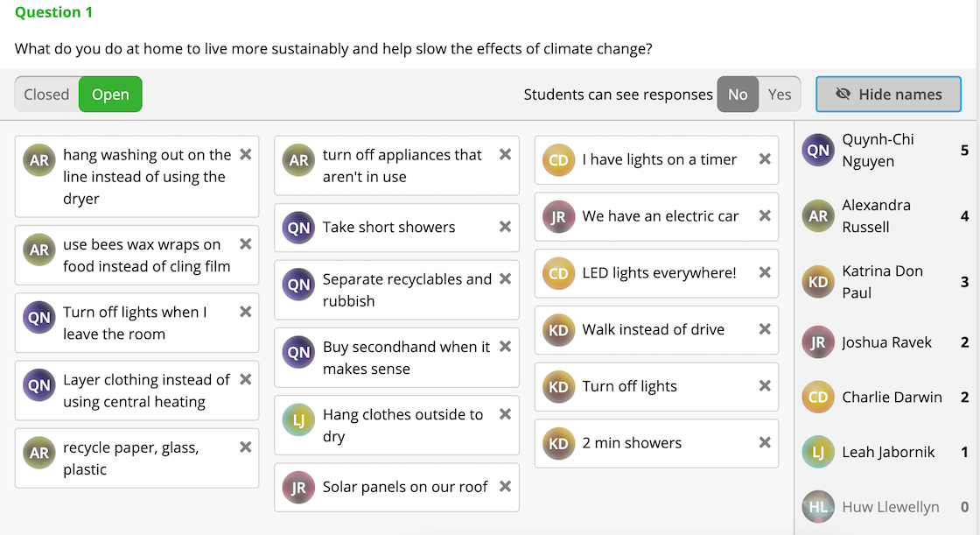Select Alexandra Russell in the student list
The width and height of the screenshot is (980, 535).
[877, 215]
